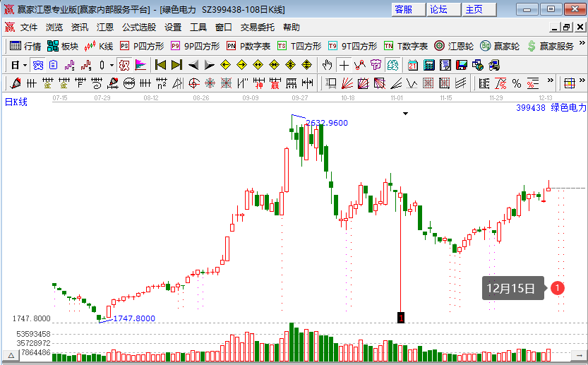
Task: Toggle the red 权 adjustment icon
Action: [124, 65]
